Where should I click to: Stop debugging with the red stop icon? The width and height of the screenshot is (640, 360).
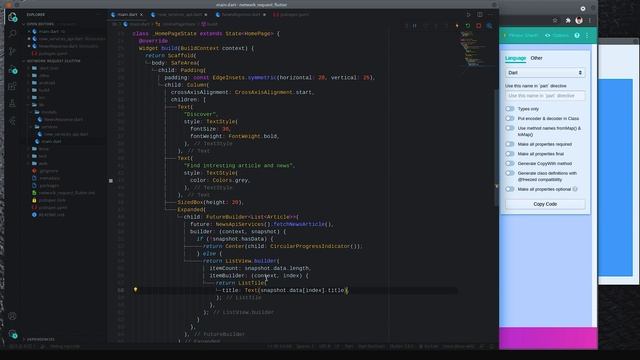coord(478,26)
